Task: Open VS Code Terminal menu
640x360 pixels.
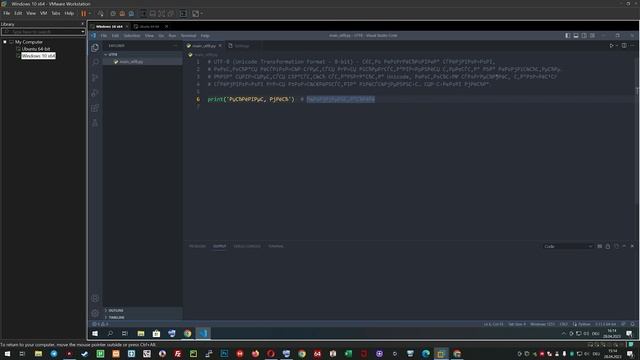Action: click(188, 36)
